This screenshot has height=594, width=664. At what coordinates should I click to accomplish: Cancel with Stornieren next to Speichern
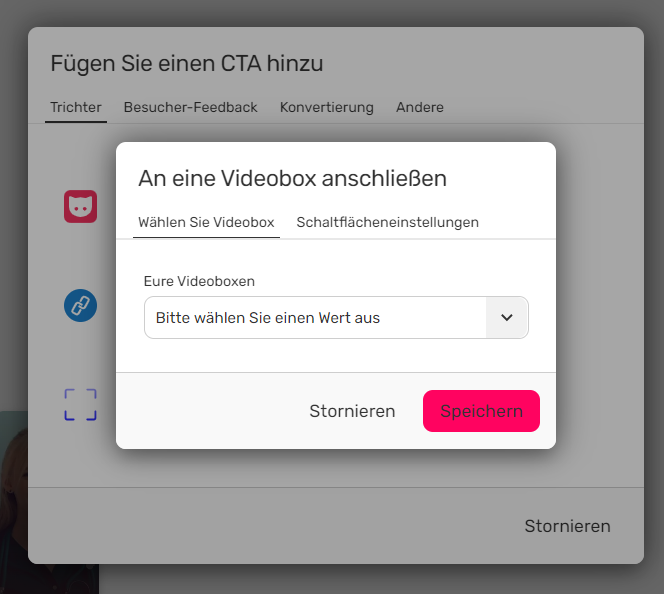point(352,411)
